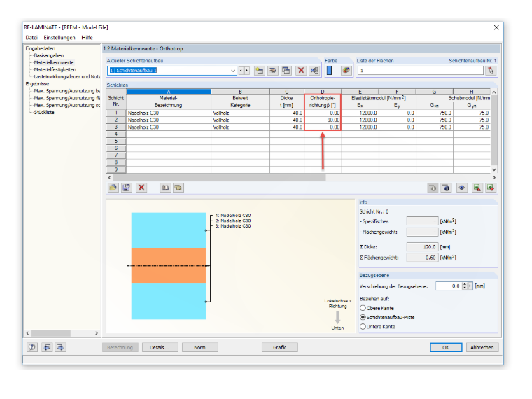
Task: Select Materialkennwerte in the tree
Action: pos(54,62)
